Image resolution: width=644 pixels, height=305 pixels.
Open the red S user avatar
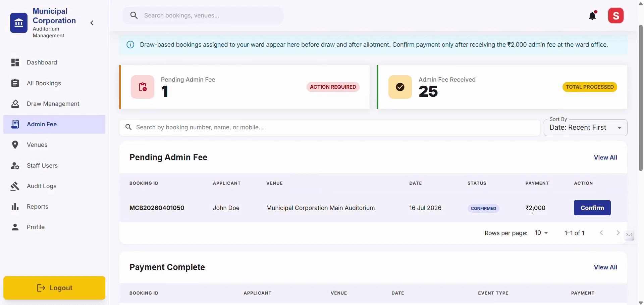616,15
